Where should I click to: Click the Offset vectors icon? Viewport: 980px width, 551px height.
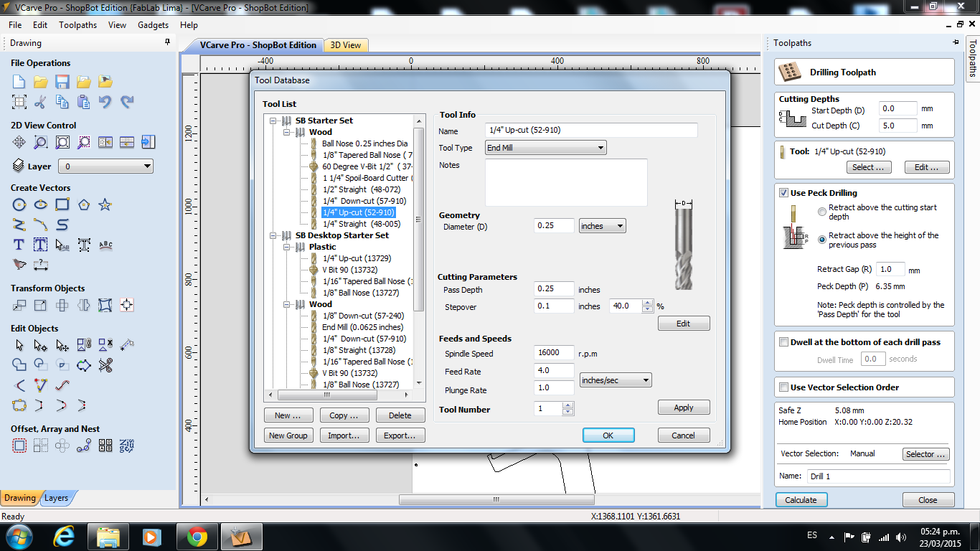point(19,446)
